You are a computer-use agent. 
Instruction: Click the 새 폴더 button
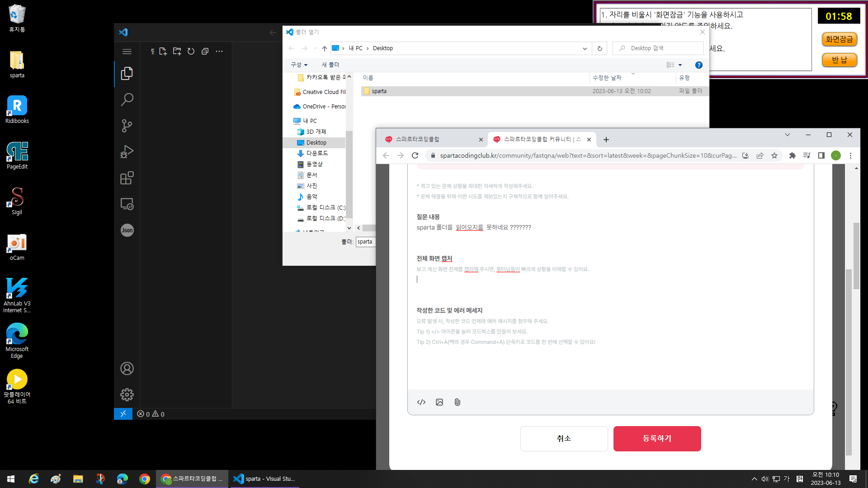pos(330,65)
